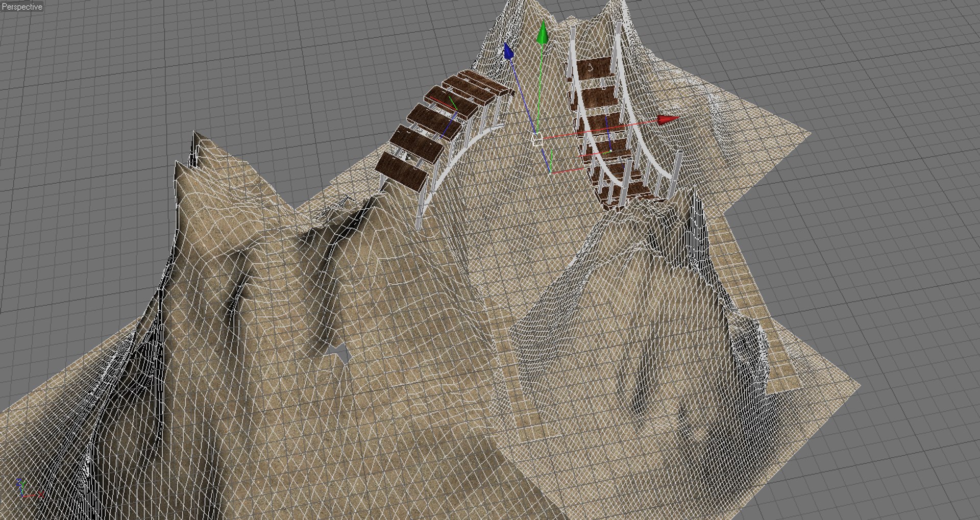Viewport: 980px width, 520px height.
Task: Click the white square gizmo center handle
Action: (537, 139)
